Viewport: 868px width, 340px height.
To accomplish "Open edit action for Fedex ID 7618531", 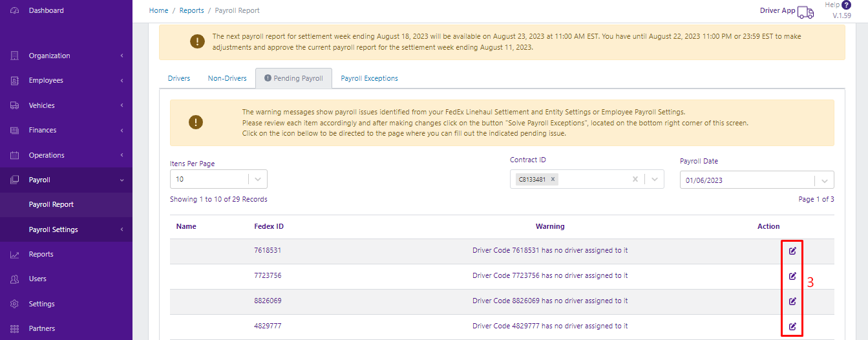I will (792, 251).
